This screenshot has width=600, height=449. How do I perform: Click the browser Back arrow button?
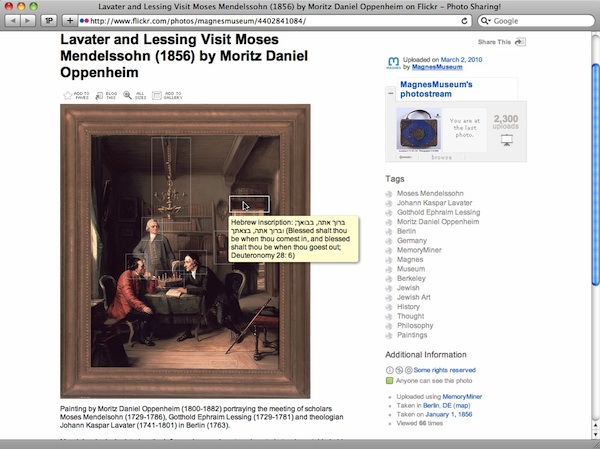(11, 20)
